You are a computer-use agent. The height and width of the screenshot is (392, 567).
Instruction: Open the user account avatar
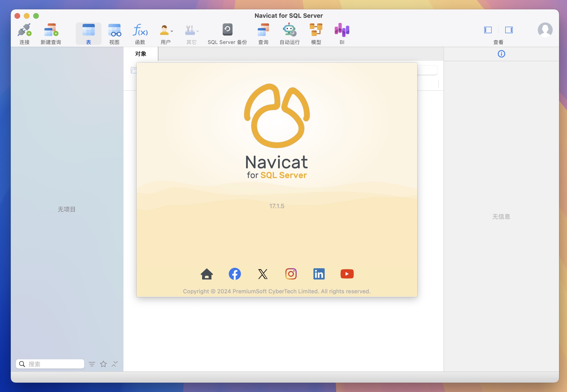pos(545,30)
